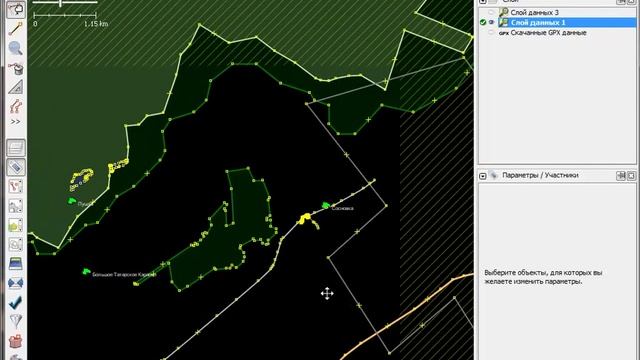Toggle the Layers panel button
Screen dimensions: 640x360
(x=16, y=148)
